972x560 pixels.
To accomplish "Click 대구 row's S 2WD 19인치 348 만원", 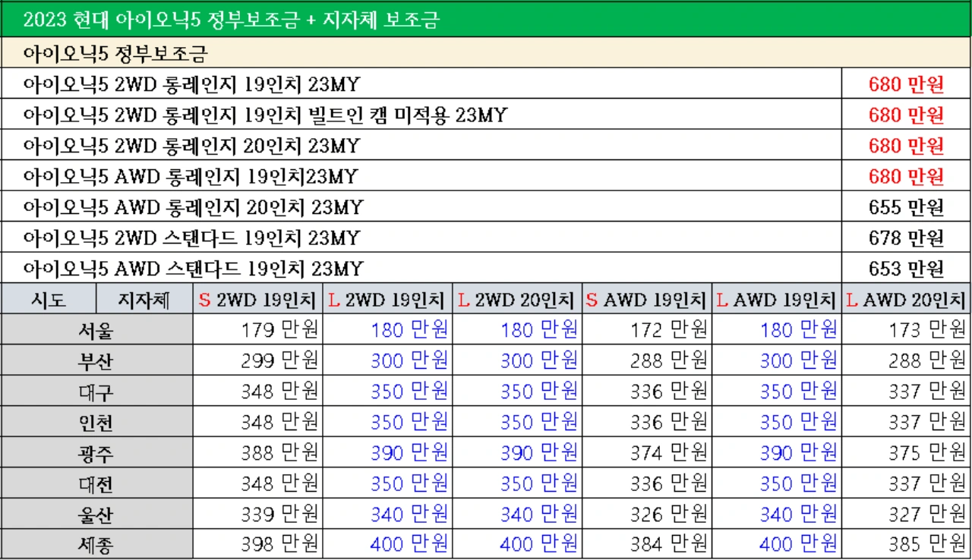I will 280,392.
